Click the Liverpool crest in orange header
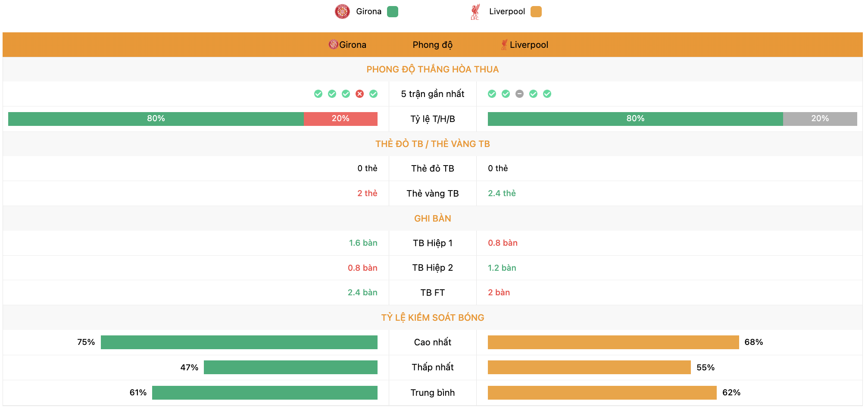Viewport: 868px width, 413px height. [x=504, y=45]
